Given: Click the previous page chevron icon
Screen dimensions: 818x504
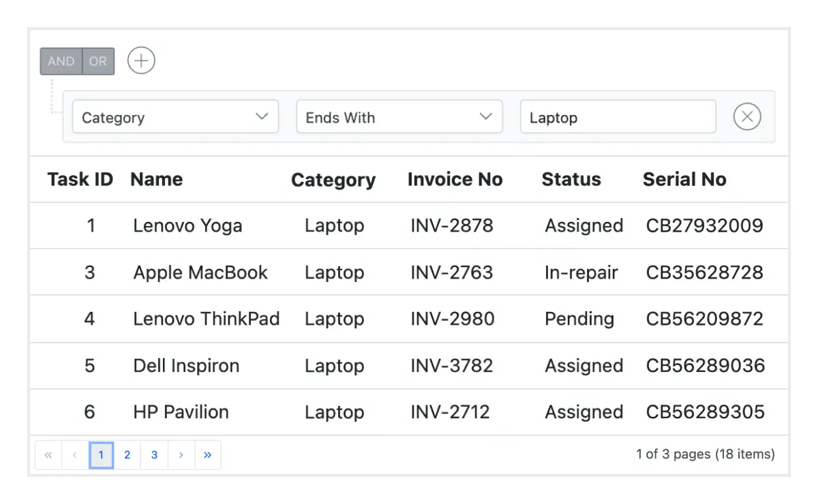Looking at the screenshot, I should [x=74, y=455].
